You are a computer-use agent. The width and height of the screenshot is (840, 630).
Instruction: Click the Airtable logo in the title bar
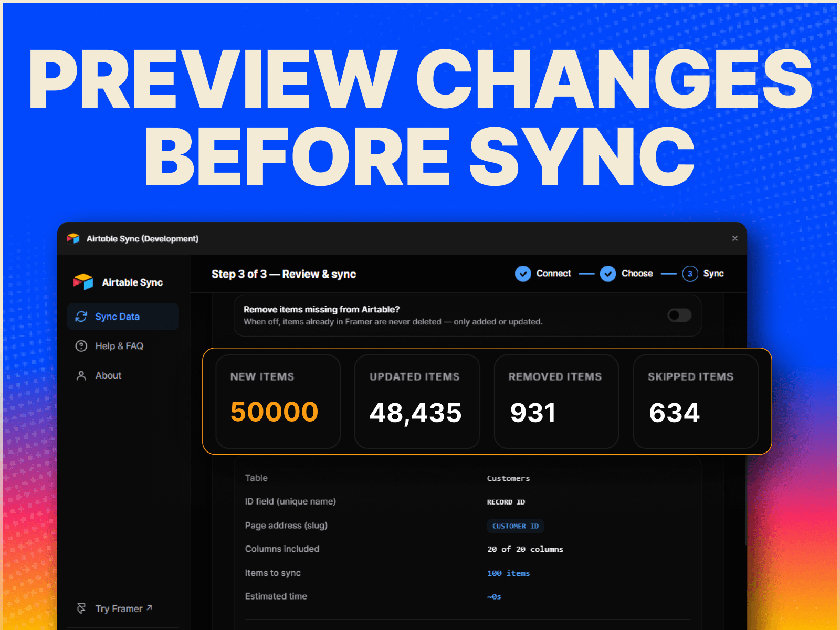[73, 239]
